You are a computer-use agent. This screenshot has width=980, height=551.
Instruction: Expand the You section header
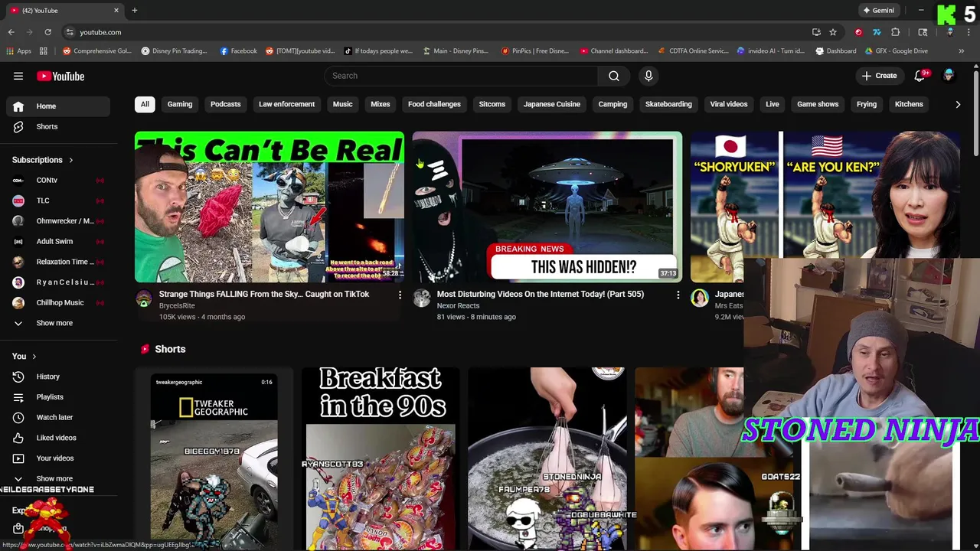click(x=24, y=357)
